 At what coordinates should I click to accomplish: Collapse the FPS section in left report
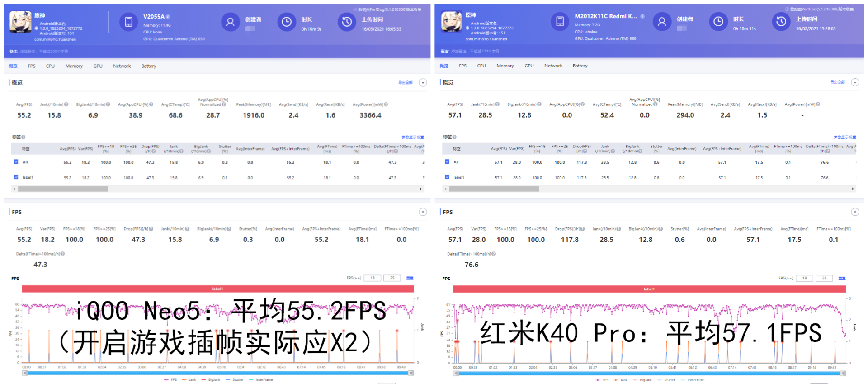pos(423,212)
